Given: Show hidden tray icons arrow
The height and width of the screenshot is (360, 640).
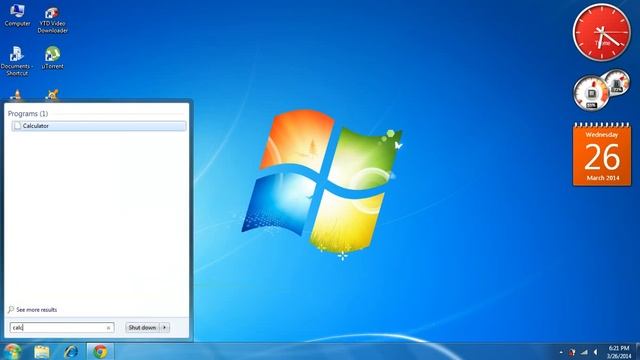Looking at the screenshot, I should 561,352.
